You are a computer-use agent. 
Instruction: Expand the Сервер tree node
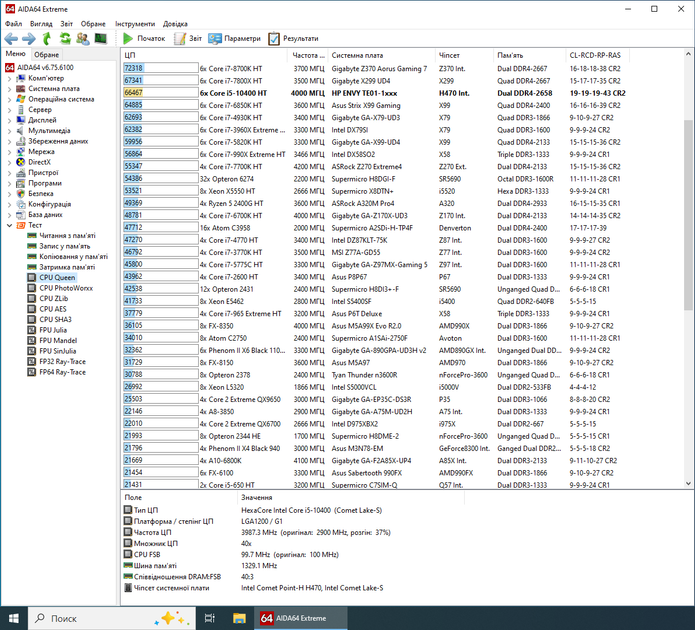tap(9, 110)
